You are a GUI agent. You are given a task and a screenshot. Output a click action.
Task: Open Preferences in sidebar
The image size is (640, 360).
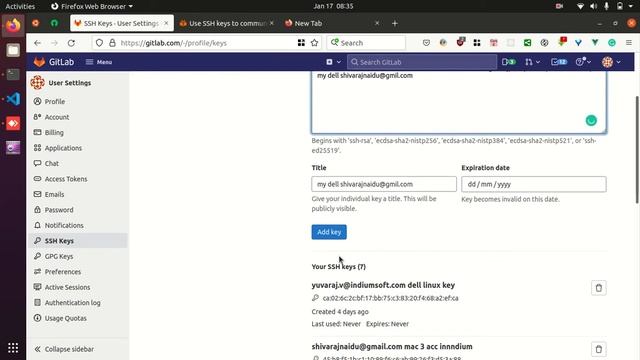point(62,272)
